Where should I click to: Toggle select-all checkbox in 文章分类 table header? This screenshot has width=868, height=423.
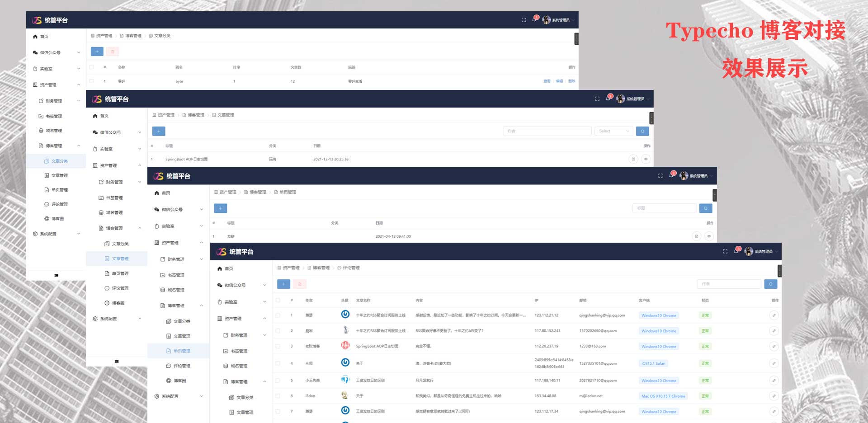coord(91,67)
